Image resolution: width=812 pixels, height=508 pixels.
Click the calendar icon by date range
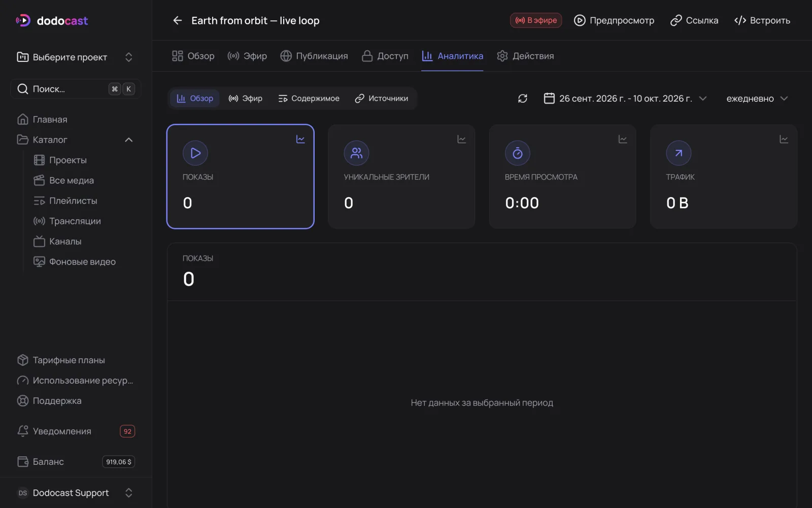[x=549, y=98]
